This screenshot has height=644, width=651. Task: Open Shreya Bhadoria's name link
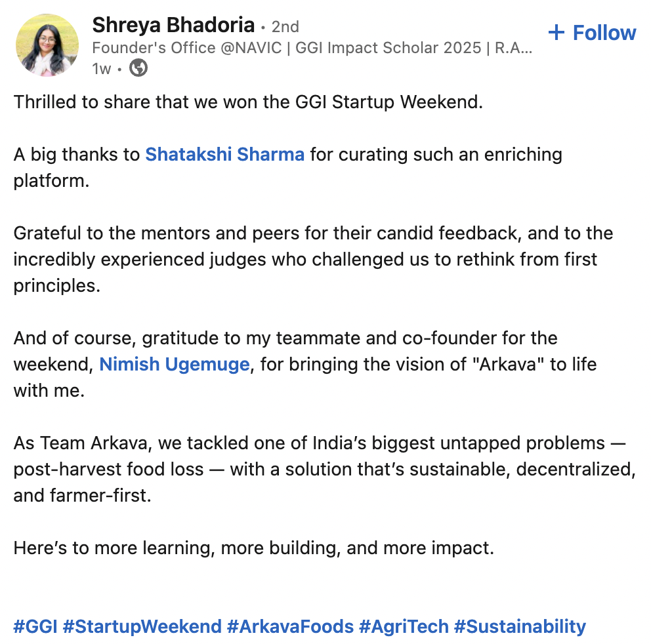click(173, 26)
